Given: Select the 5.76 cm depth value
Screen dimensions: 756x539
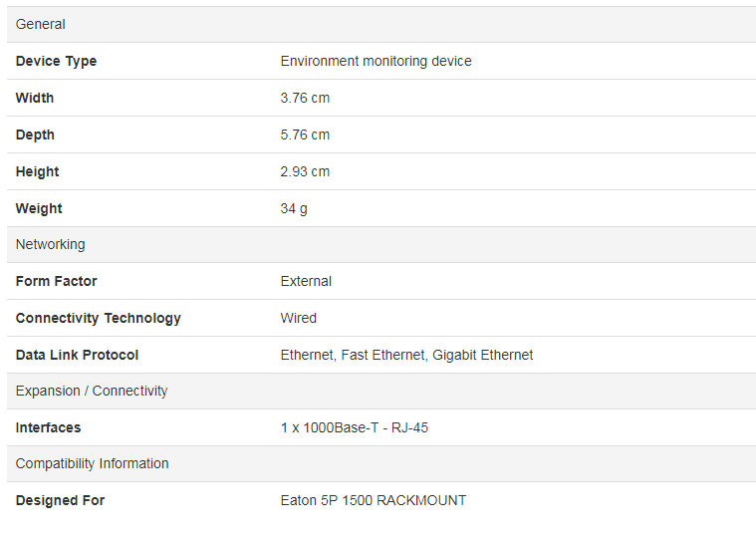Looking at the screenshot, I should click(x=305, y=135).
